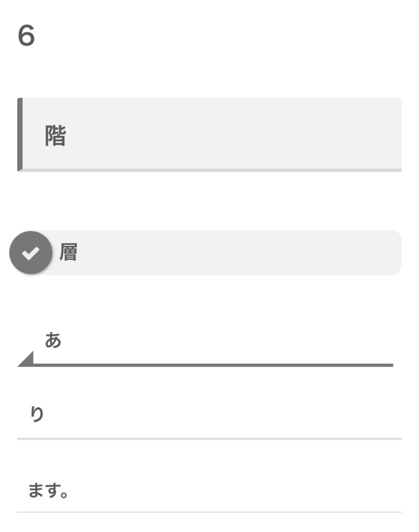419x532 pixels.
Task: Click empty right side of 階 box
Action: pyautogui.click(x=312, y=134)
